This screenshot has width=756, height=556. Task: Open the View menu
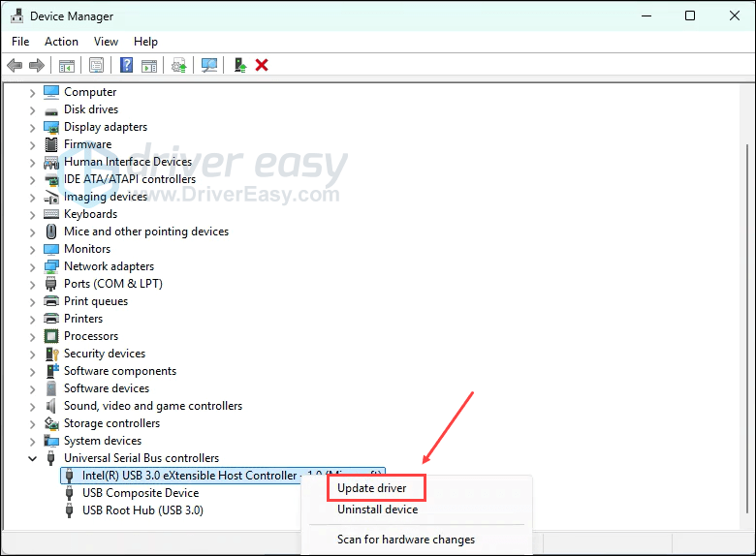pos(107,42)
